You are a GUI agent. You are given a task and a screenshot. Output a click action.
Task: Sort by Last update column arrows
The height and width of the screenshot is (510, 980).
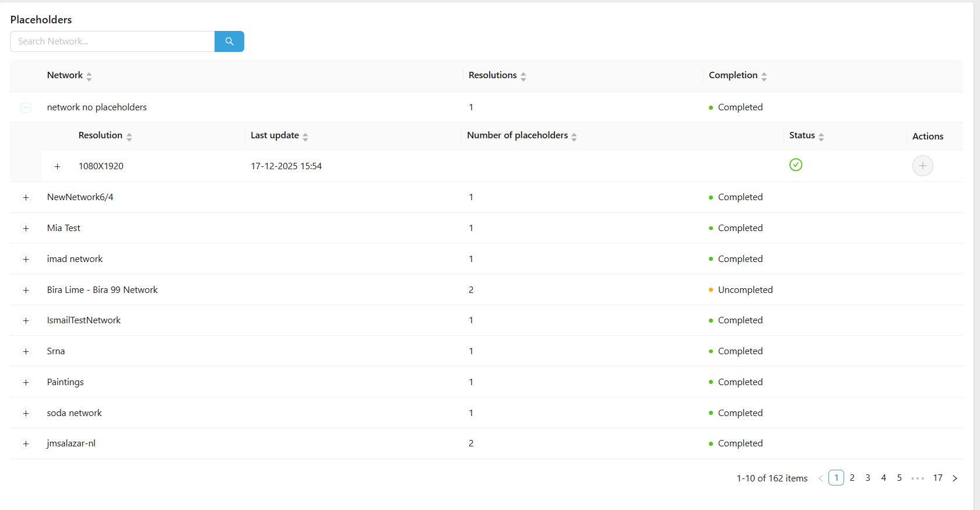305,137
